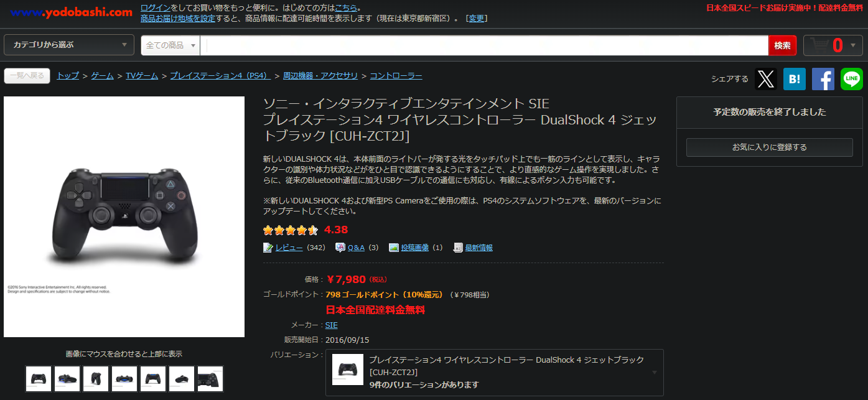Screen dimensions: 868x400
Task: Select the sixth controller thumbnail
Action: point(182,379)
